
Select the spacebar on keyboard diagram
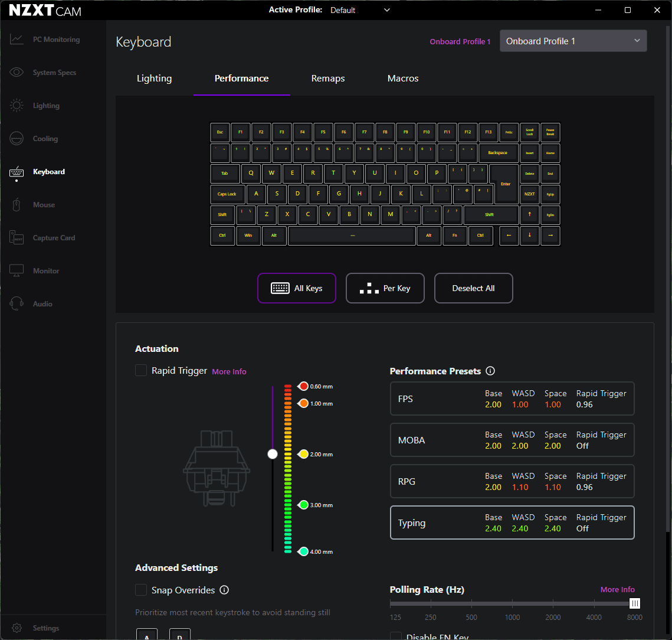coord(352,236)
